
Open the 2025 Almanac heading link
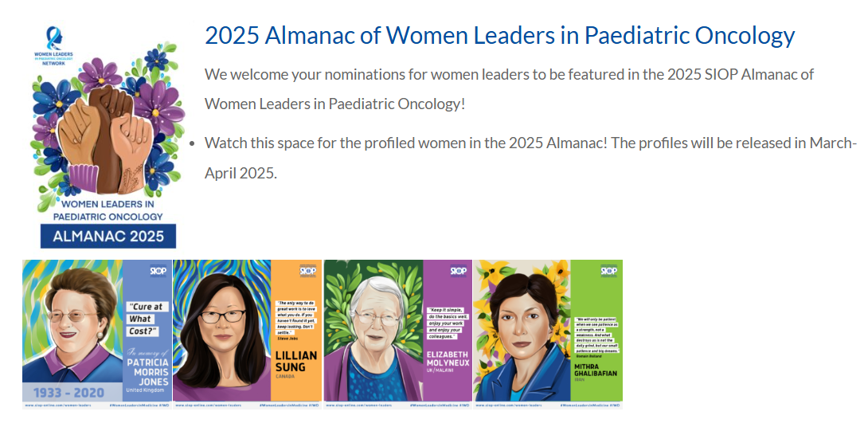pyautogui.click(x=499, y=36)
